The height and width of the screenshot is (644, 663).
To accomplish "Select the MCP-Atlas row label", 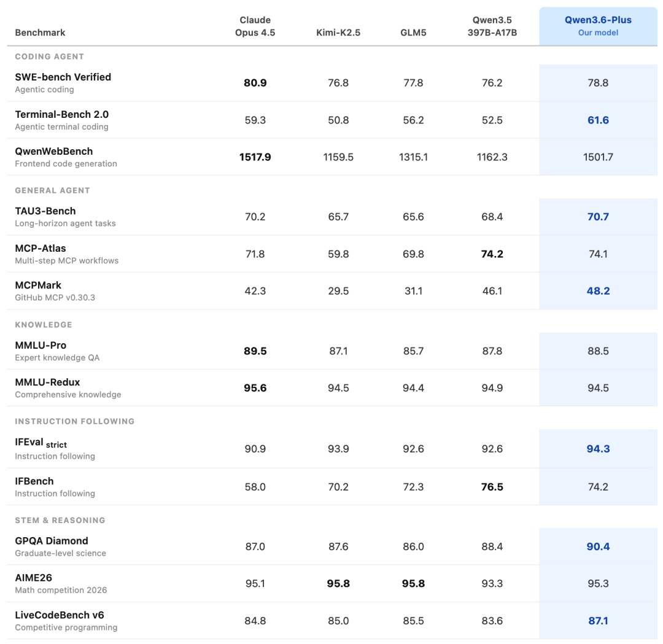I will point(41,249).
